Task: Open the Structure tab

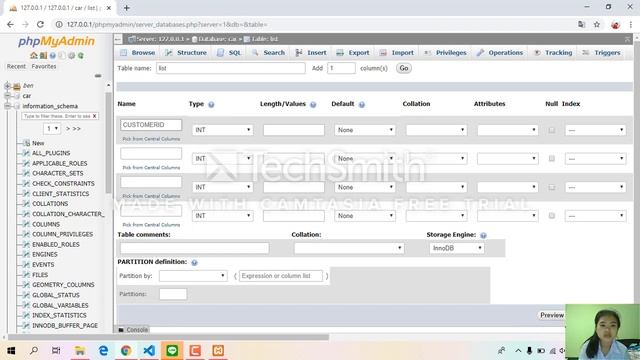Action: (x=186, y=53)
